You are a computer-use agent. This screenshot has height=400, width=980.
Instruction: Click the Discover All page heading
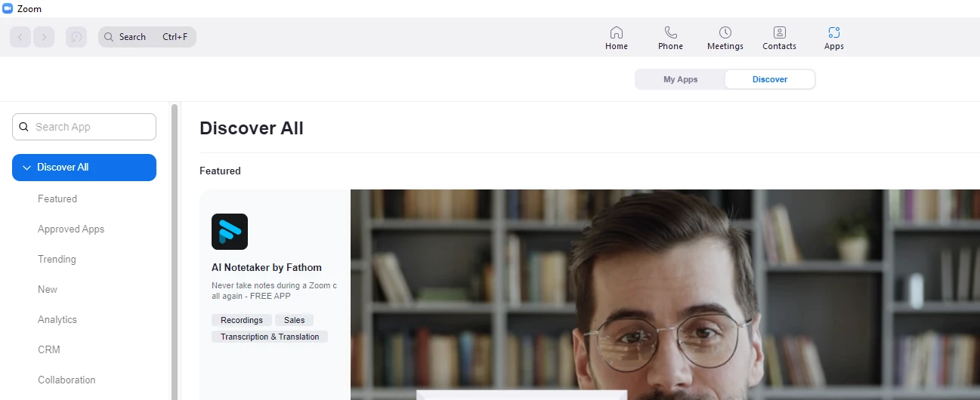coord(252,128)
